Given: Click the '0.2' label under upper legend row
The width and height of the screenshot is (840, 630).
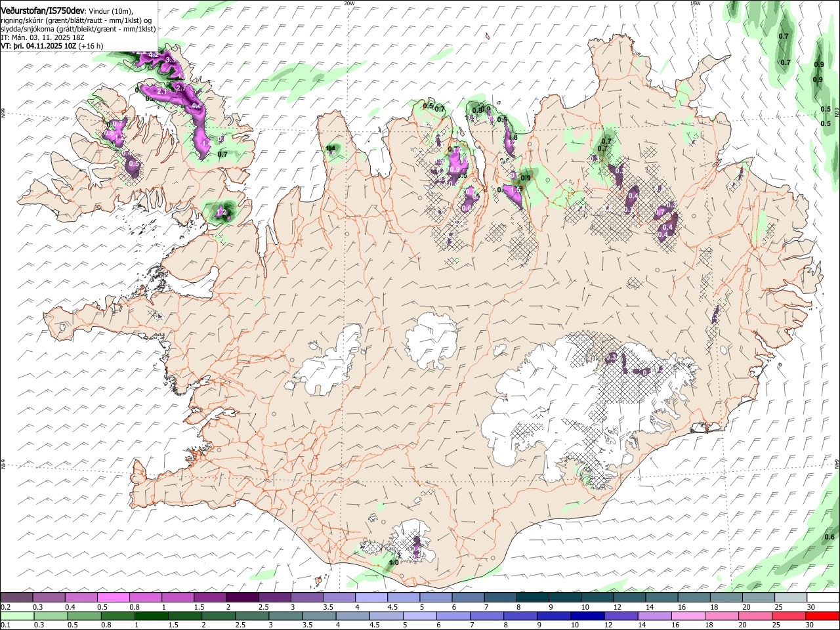Looking at the screenshot, I should [x=5, y=607].
